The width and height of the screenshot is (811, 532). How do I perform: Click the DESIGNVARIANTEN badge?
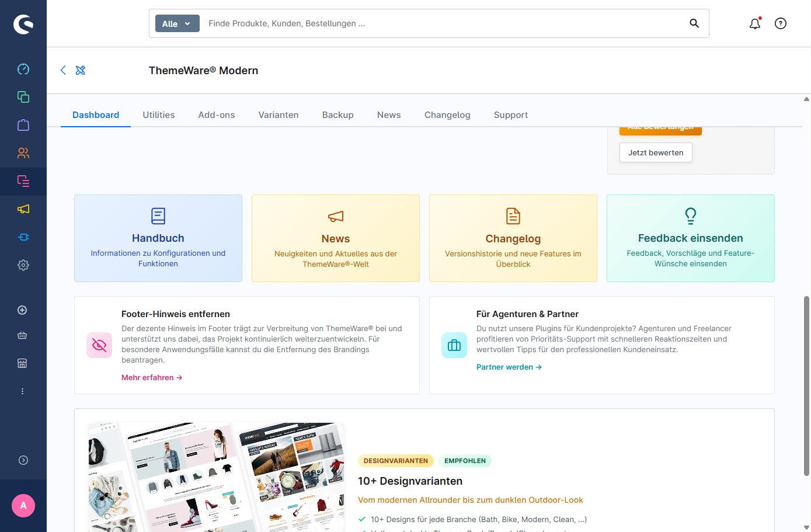tap(396, 461)
